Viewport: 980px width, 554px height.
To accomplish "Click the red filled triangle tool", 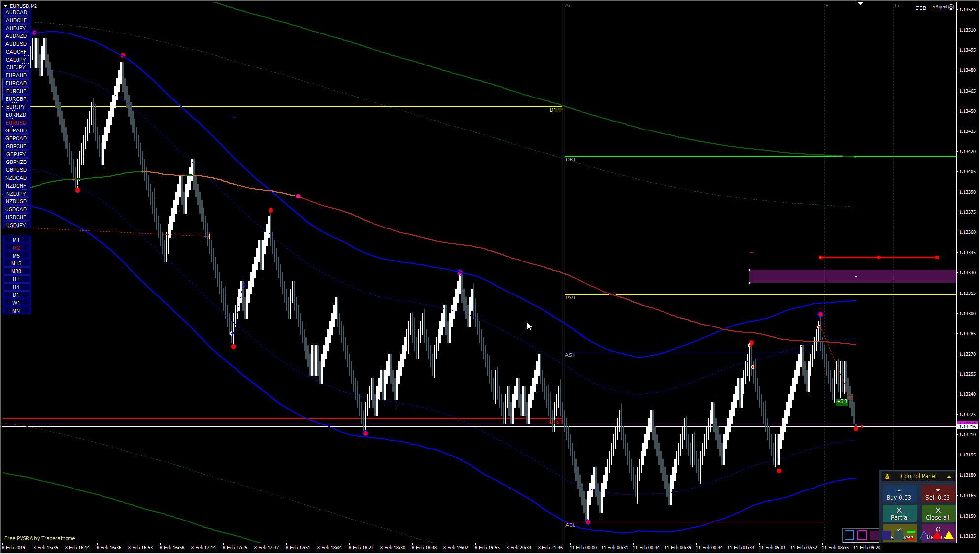I will click(x=937, y=535).
